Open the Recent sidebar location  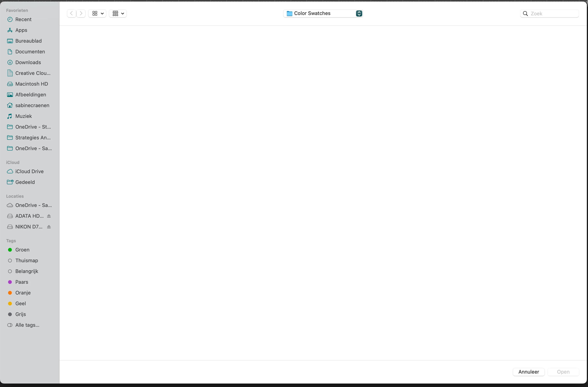click(23, 20)
